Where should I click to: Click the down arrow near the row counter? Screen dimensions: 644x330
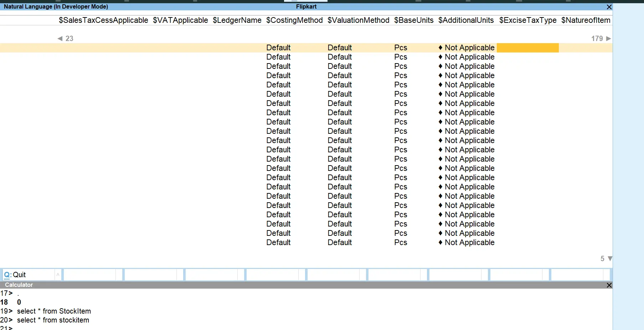click(x=610, y=259)
